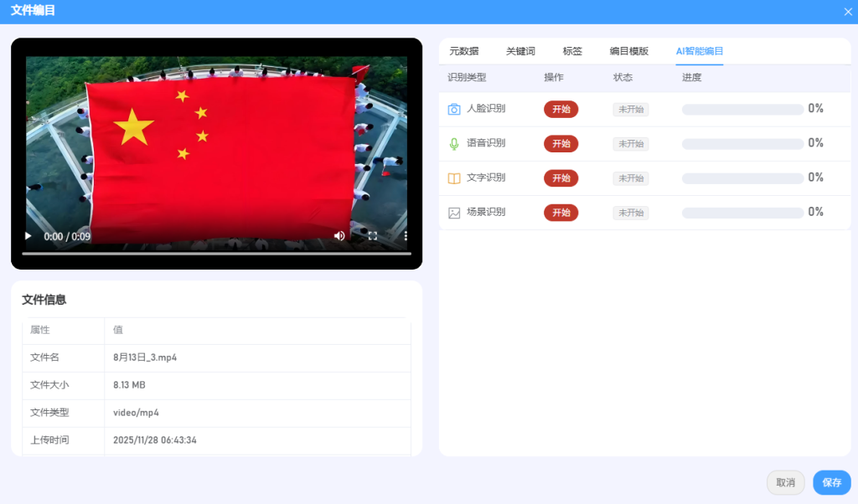The image size is (858, 504).
Task: Start 文字识别 with 开始 button
Action: pyautogui.click(x=561, y=178)
